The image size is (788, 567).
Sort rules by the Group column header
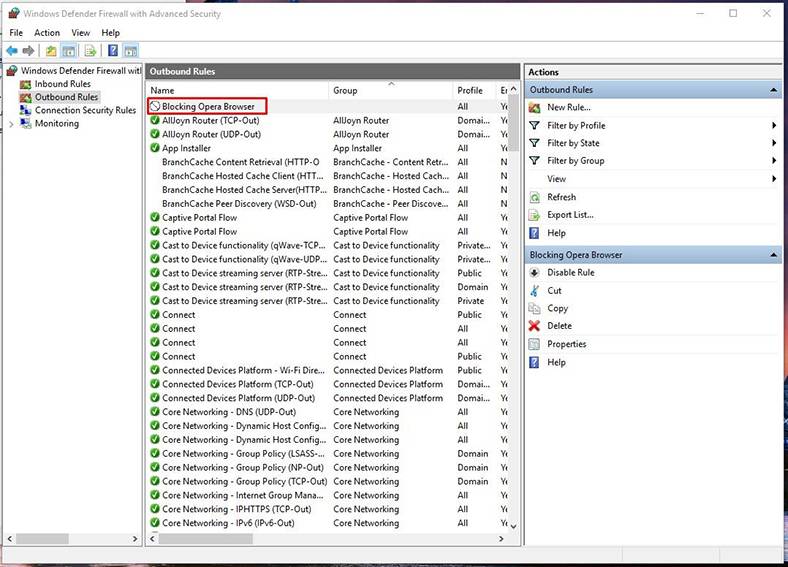391,90
